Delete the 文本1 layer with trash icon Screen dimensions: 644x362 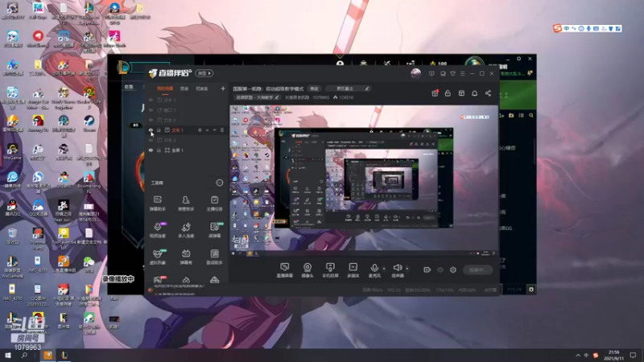coord(222,130)
